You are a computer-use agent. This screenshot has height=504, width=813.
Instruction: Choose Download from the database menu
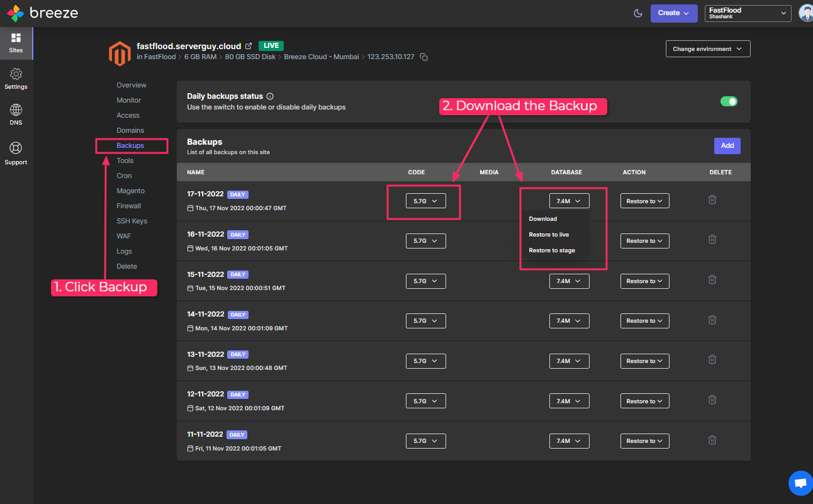click(542, 219)
